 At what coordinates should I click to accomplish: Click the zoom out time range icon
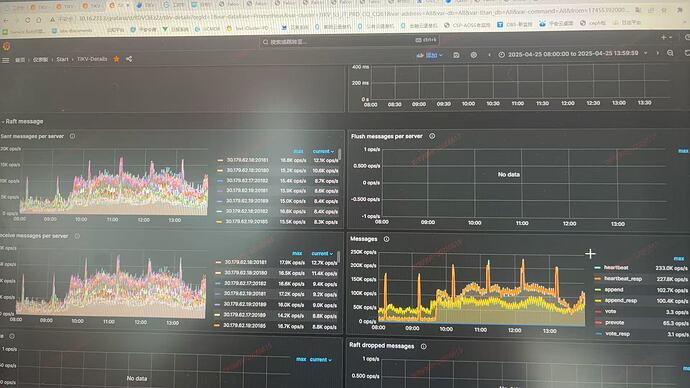click(x=670, y=53)
